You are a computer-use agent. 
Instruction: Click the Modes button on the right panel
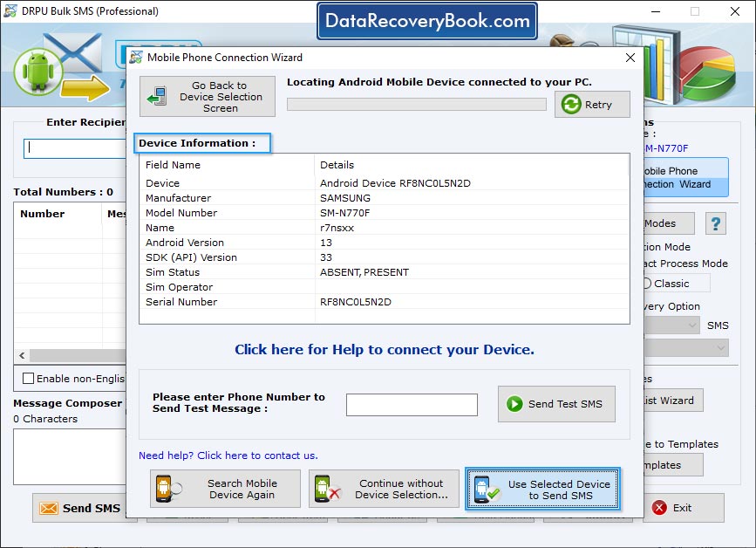click(668, 223)
